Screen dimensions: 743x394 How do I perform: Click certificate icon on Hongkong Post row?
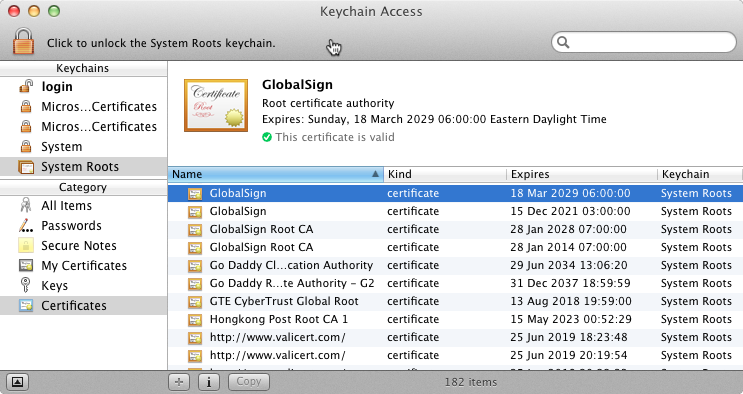[195, 320]
